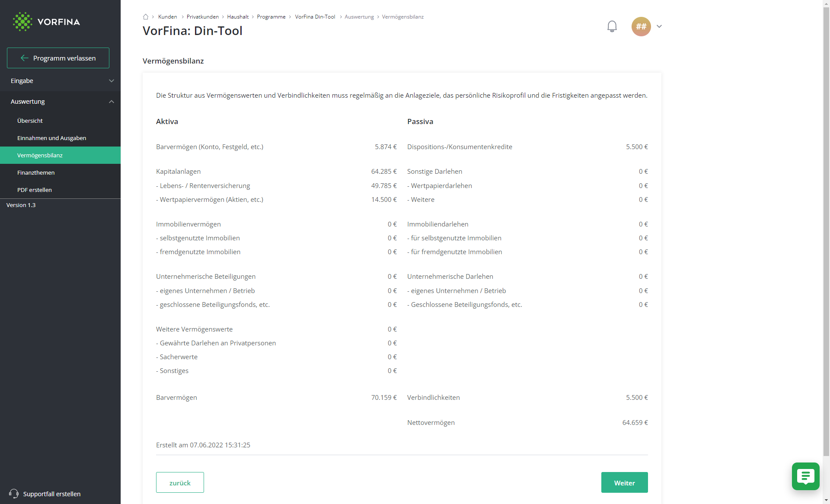This screenshot has width=830, height=504.
Task: Select Vermögensbilanz in the sidebar
Action: coord(61,155)
